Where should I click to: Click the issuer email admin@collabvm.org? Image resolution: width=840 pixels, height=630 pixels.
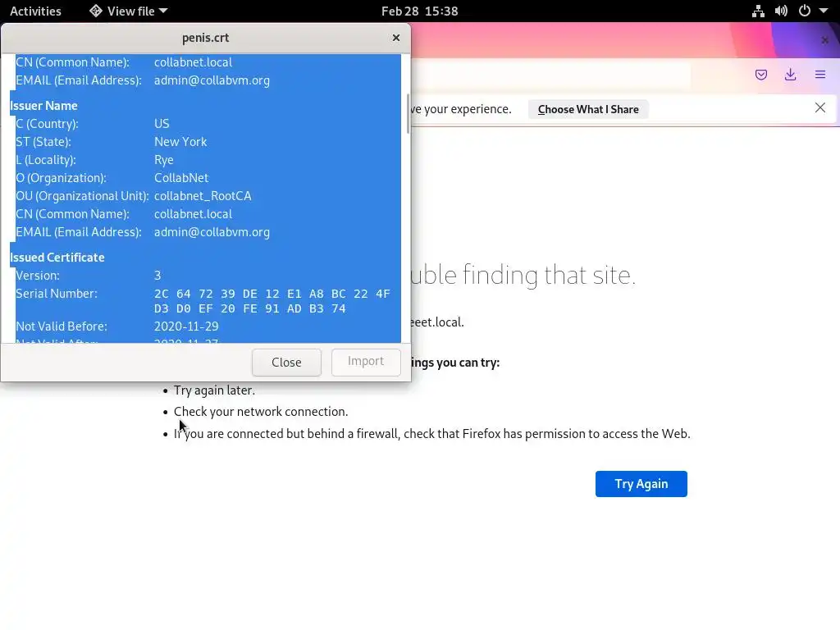point(212,232)
